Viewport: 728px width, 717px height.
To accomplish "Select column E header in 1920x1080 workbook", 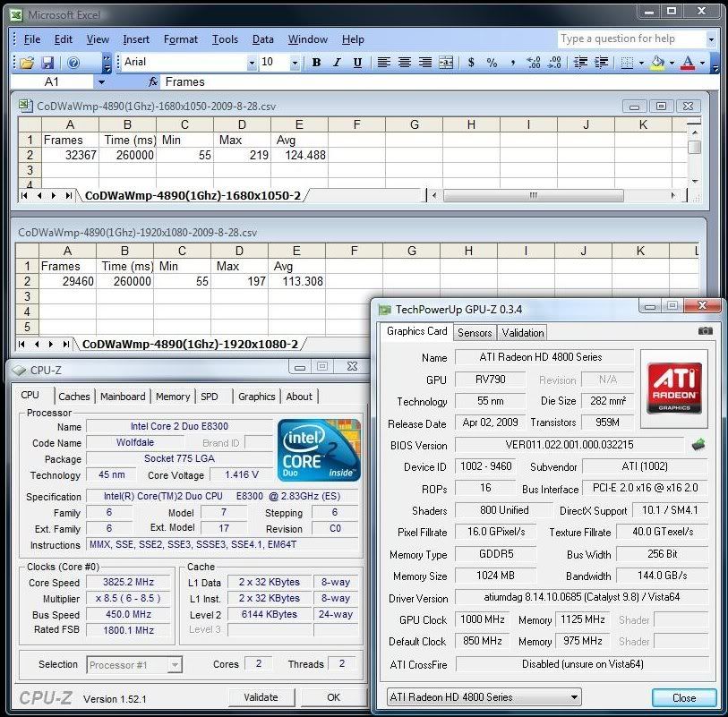I will tap(296, 251).
